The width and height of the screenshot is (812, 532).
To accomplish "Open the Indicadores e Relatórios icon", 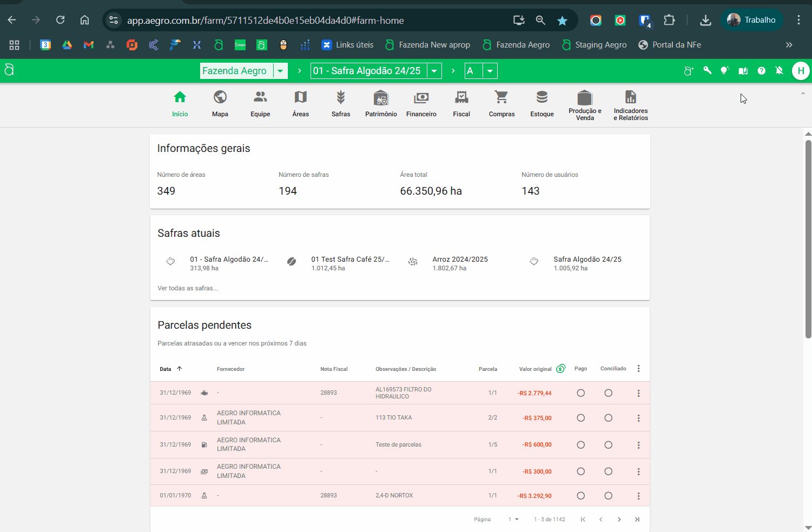I will pyautogui.click(x=630, y=98).
